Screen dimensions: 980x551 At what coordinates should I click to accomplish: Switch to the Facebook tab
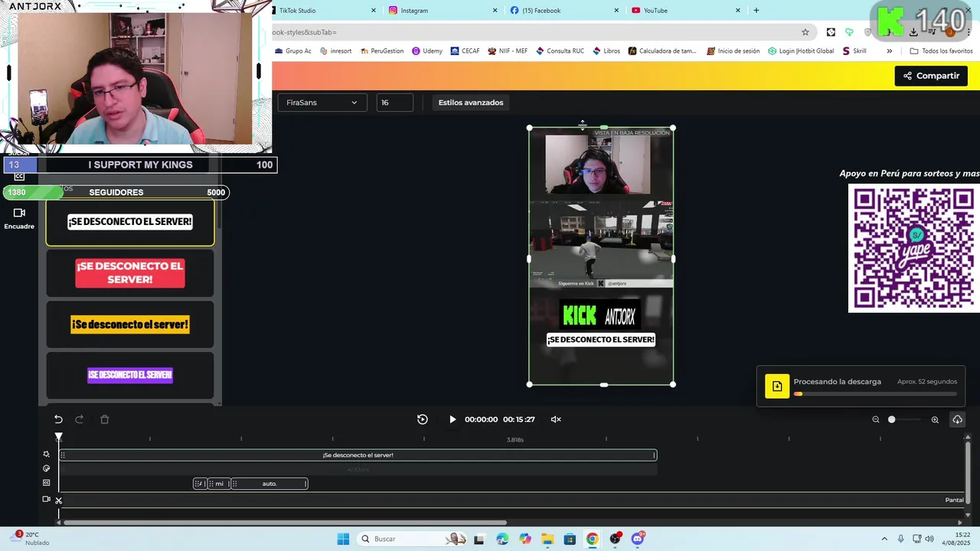tap(563, 11)
